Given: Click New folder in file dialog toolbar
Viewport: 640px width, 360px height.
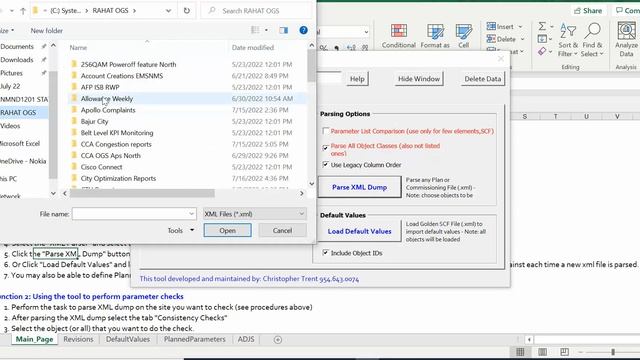Looking at the screenshot, I should (x=47, y=31).
